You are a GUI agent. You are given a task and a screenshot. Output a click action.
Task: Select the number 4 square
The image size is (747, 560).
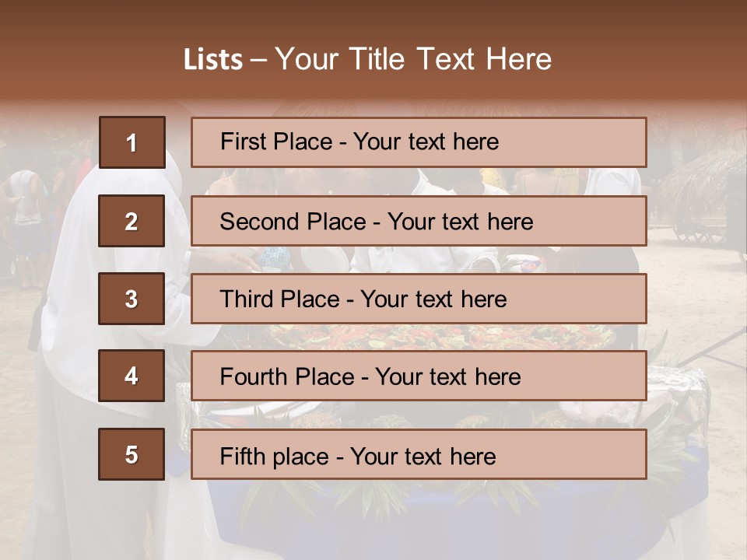coord(132,376)
